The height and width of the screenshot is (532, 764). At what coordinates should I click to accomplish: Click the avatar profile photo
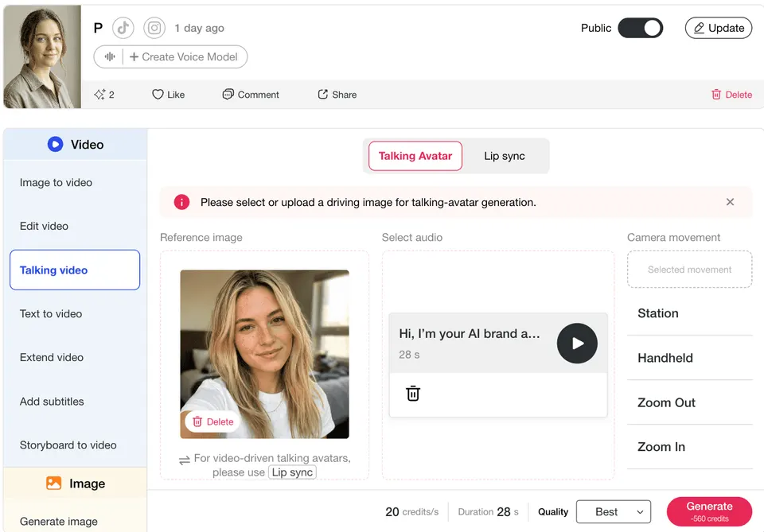[42, 56]
